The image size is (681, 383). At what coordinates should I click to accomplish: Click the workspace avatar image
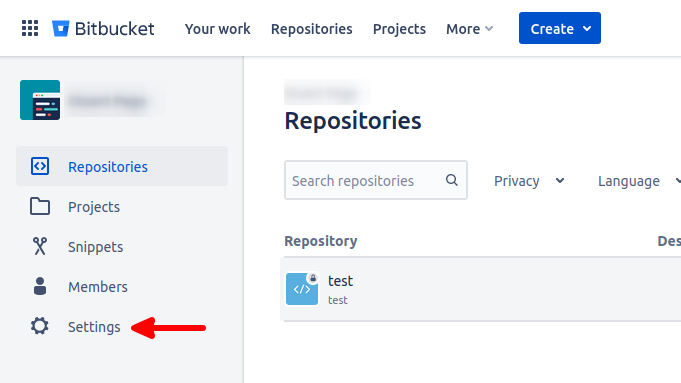pos(40,100)
